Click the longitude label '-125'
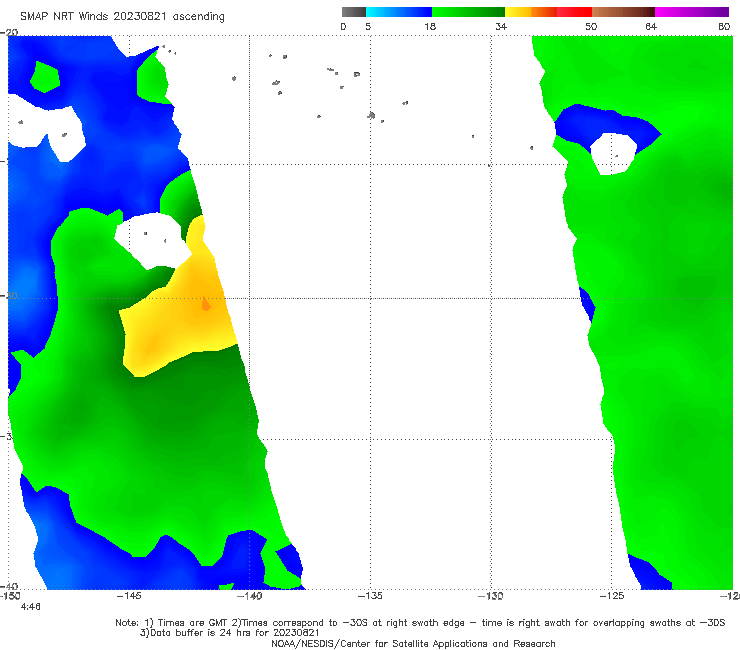Screen dimensions: 740x650 (612, 596)
